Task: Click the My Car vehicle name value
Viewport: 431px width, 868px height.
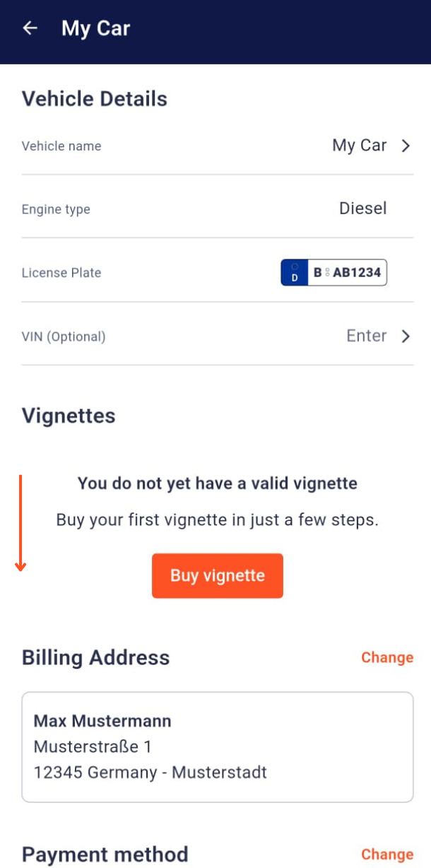Action: point(359,146)
